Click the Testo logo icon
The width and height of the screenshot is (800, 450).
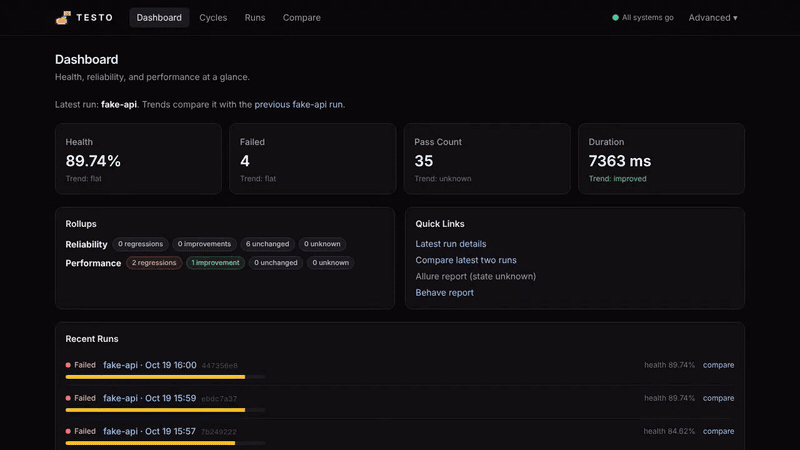point(63,18)
